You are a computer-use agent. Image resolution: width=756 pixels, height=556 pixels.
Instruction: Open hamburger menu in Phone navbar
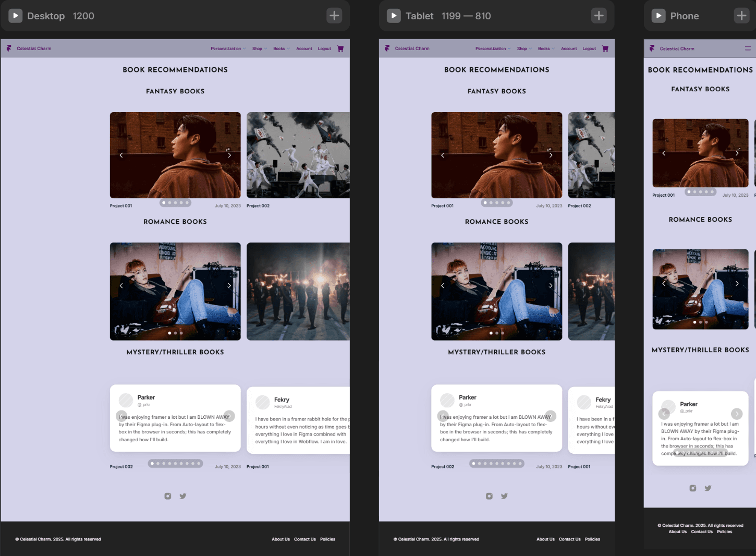pyautogui.click(x=748, y=49)
